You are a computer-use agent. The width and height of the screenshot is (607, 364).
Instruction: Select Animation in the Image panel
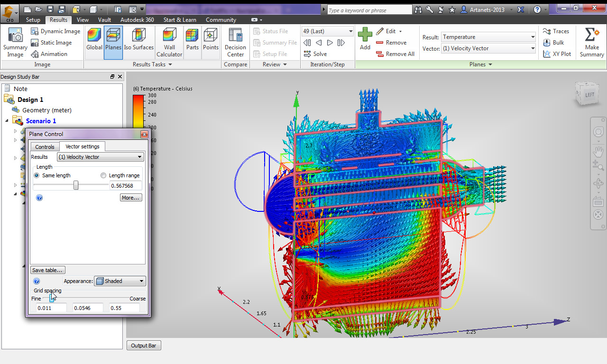coord(49,54)
